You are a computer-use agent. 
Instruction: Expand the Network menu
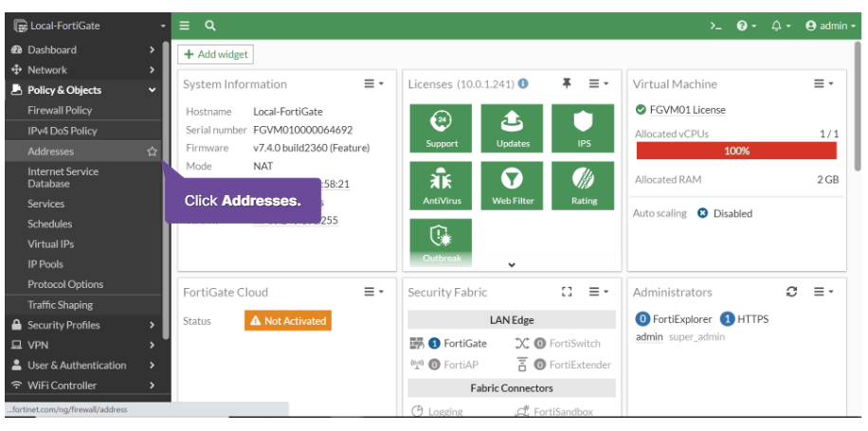(x=83, y=70)
